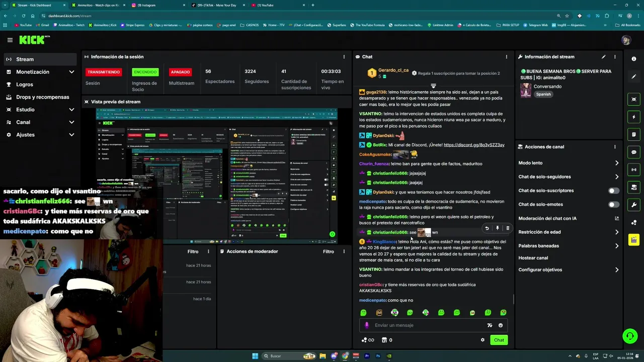The width and height of the screenshot is (644, 362).
Task: Click the pencil icon in right toolbar
Action: coord(634,76)
